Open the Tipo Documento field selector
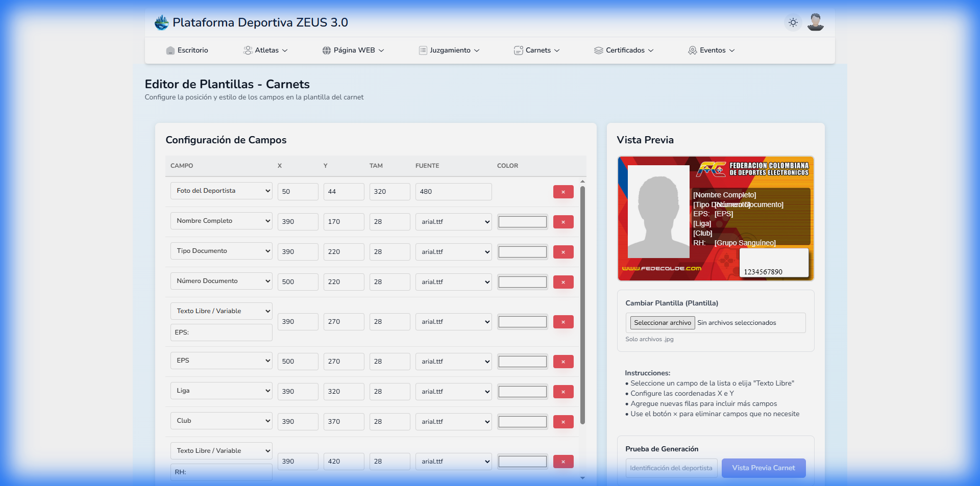Screen dimensions: 980x486 click(x=221, y=251)
